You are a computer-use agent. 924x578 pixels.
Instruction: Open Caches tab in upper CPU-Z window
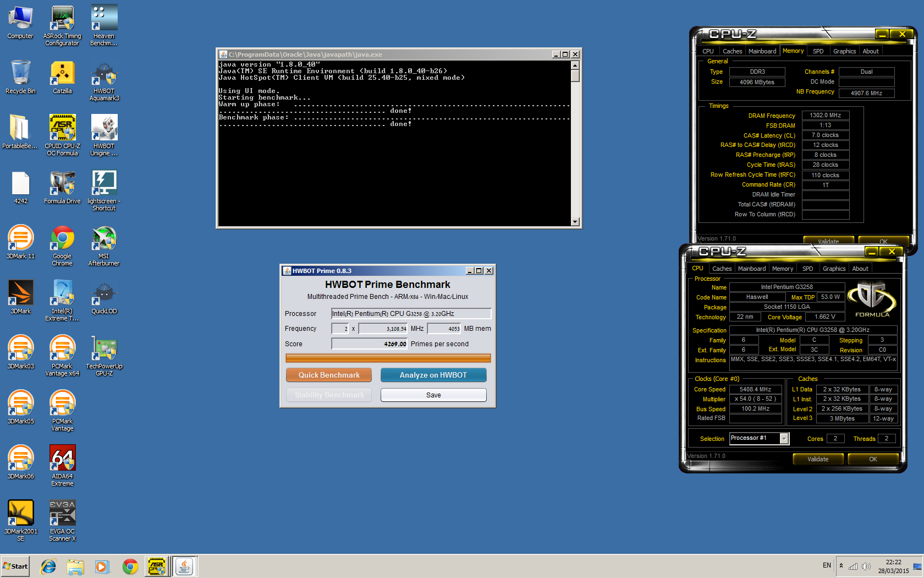(x=733, y=51)
